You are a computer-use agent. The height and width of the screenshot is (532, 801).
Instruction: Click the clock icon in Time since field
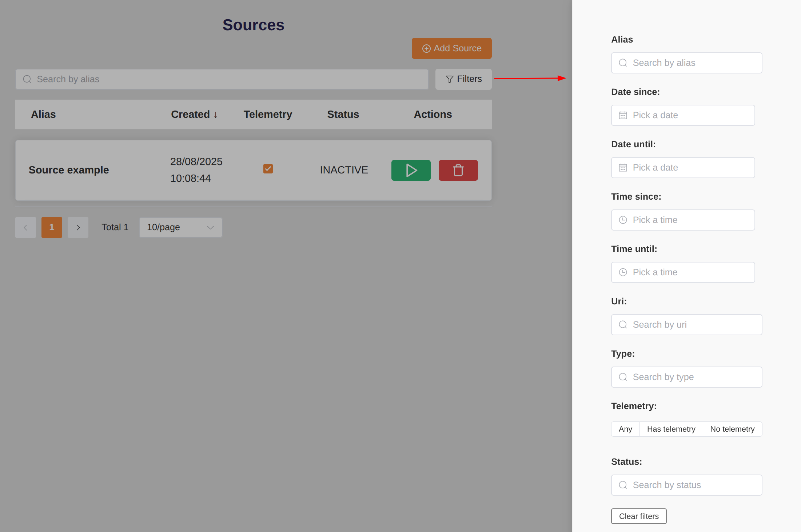pos(623,220)
